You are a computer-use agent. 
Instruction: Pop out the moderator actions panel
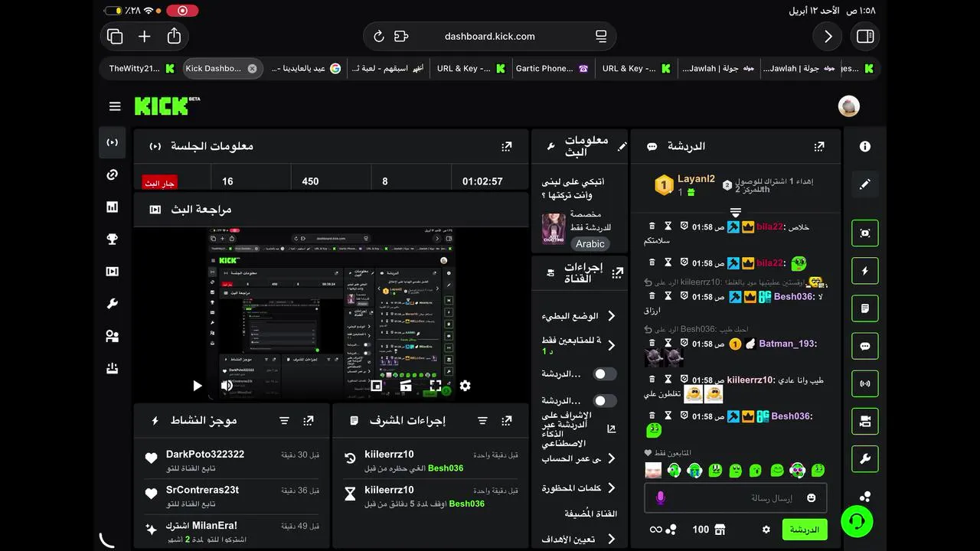pos(506,421)
